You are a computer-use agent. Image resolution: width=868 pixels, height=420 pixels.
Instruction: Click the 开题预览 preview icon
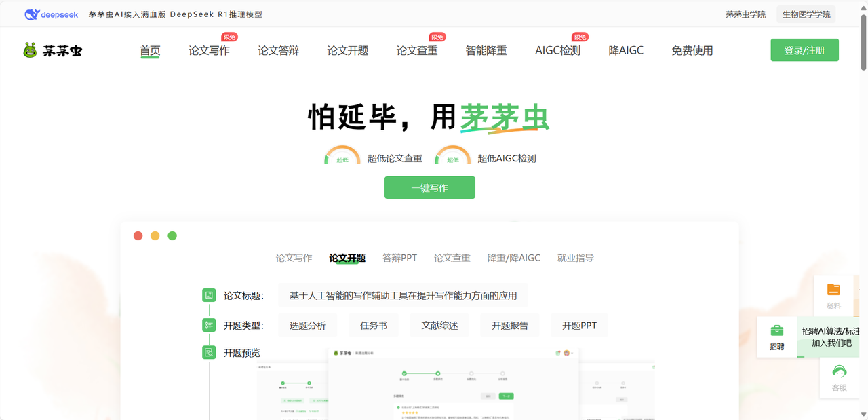click(x=209, y=352)
